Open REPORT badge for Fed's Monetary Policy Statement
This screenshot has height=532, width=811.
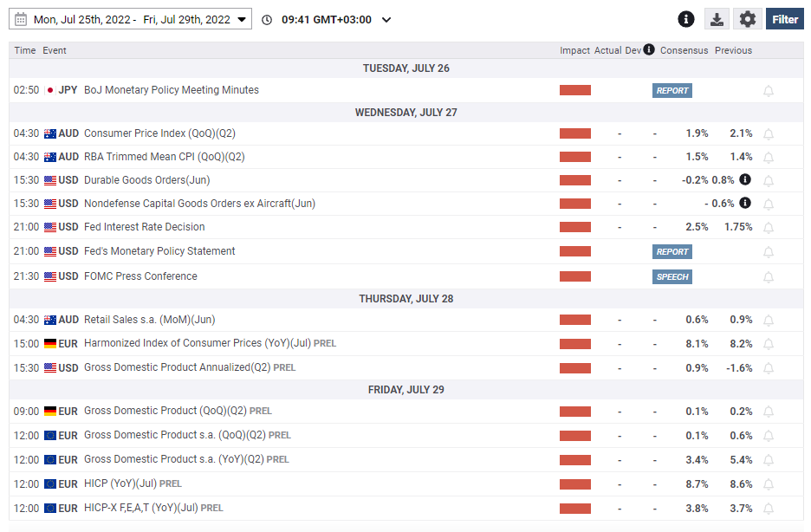(672, 252)
